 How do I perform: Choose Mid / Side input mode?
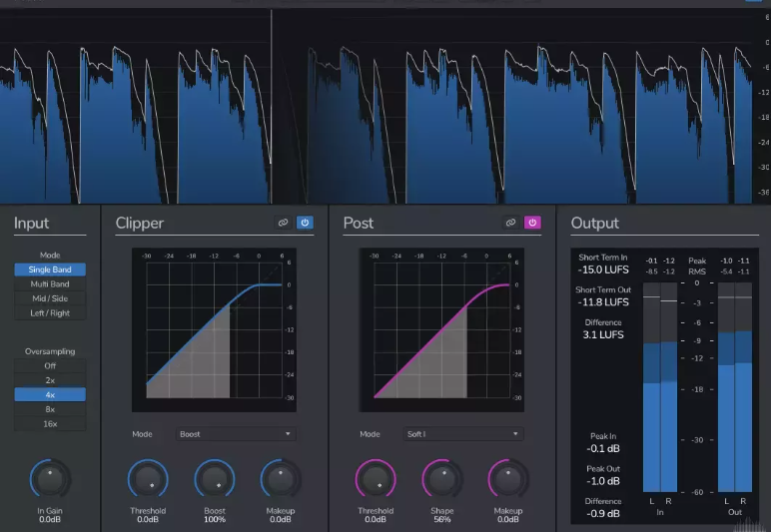50,298
